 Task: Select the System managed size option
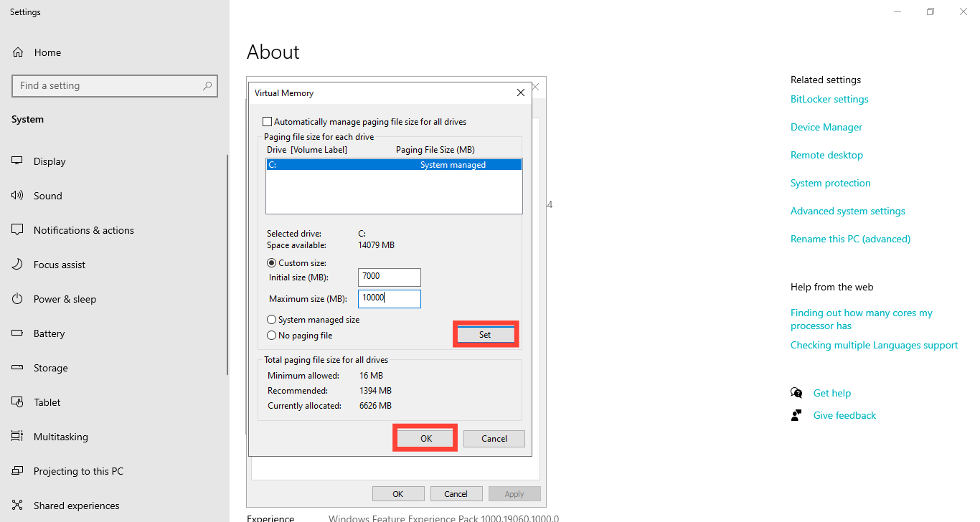[x=271, y=319]
